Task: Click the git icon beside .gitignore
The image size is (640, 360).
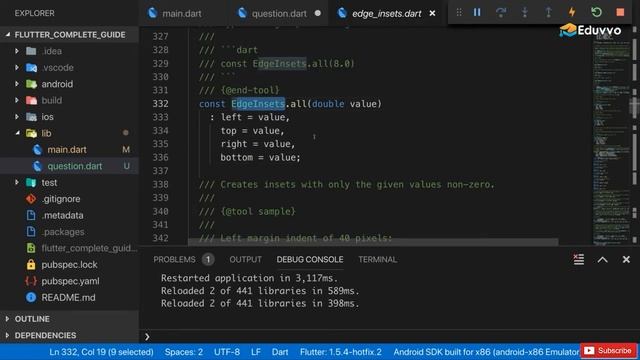Action: click(31, 199)
